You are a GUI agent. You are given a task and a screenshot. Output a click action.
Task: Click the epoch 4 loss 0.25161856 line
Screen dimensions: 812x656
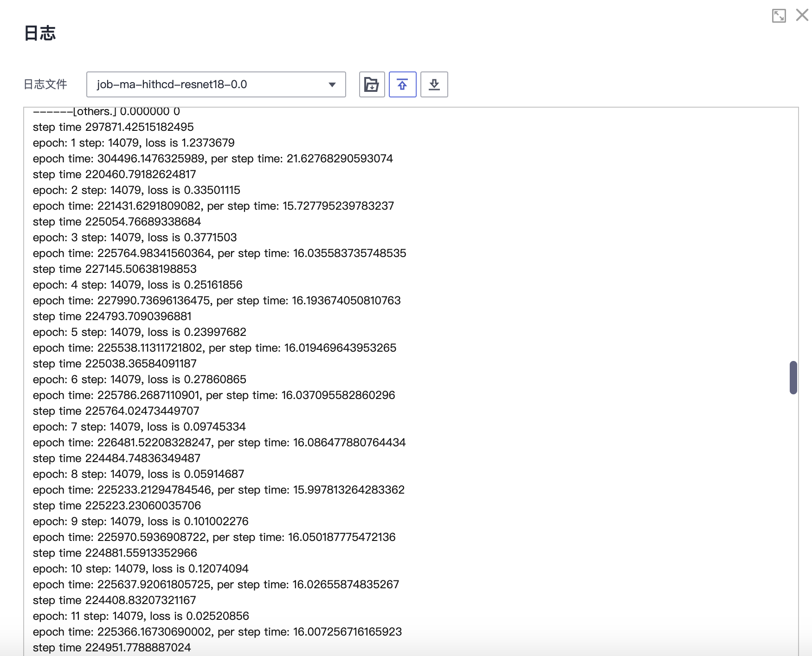coord(137,285)
